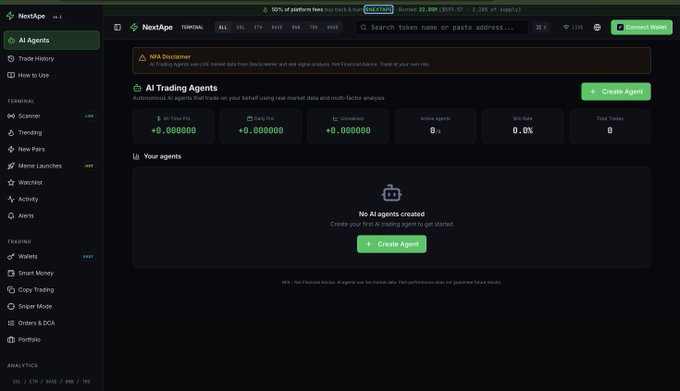Click the Connect Wallet button
680x391 pixels.
point(641,27)
